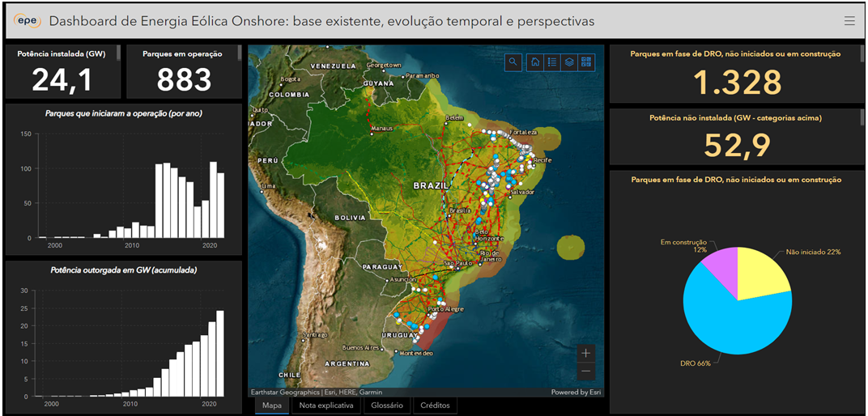
Task: Zoom in on the map
Action: [x=586, y=353]
